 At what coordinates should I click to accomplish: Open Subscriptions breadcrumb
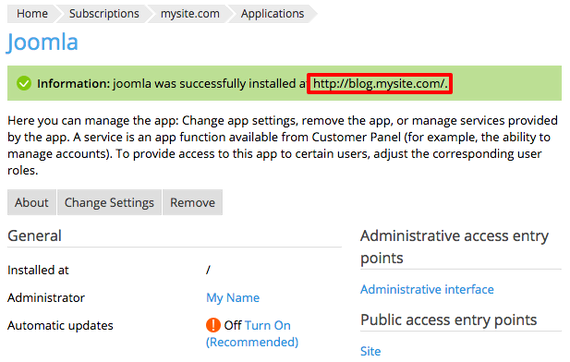[x=104, y=14]
